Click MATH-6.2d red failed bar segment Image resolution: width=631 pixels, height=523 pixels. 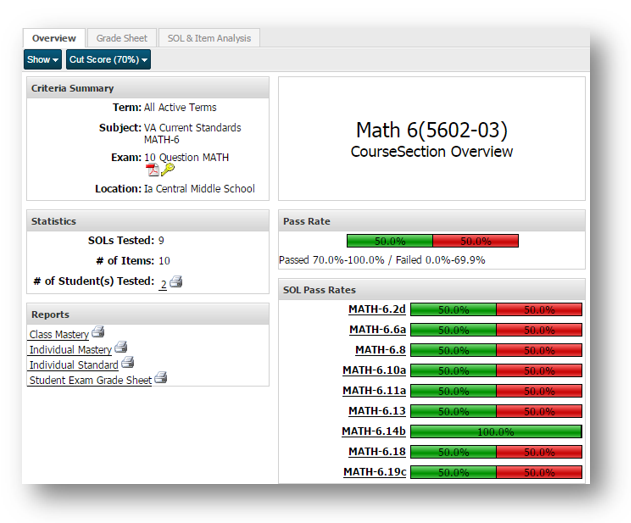point(539,310)
